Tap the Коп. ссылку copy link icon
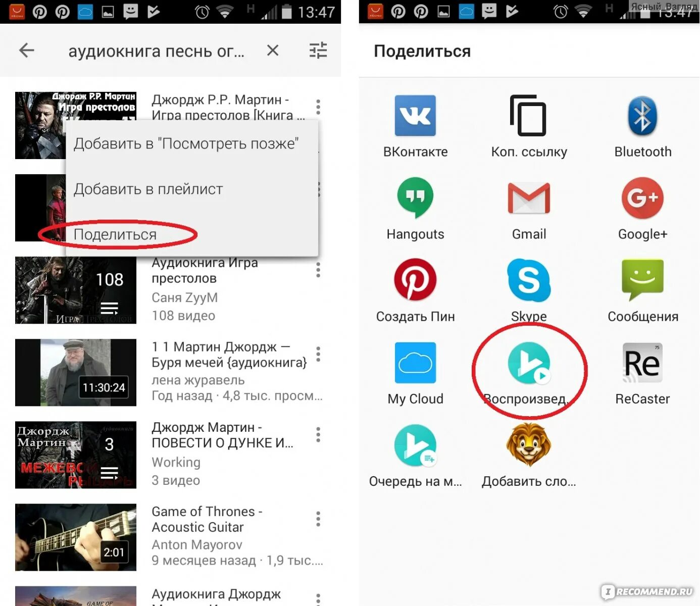700x606 pixels. [x=528, y=116]
